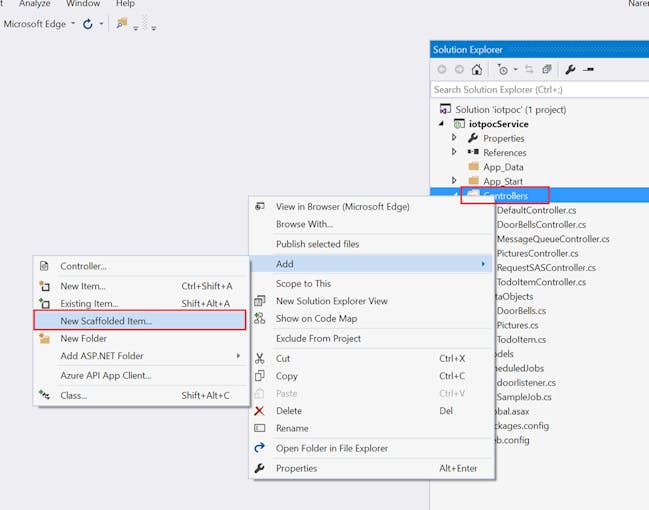Screen dimensions: 649x510
Task: Click the Microsoft Edge run target button
Action: (35, 24)
